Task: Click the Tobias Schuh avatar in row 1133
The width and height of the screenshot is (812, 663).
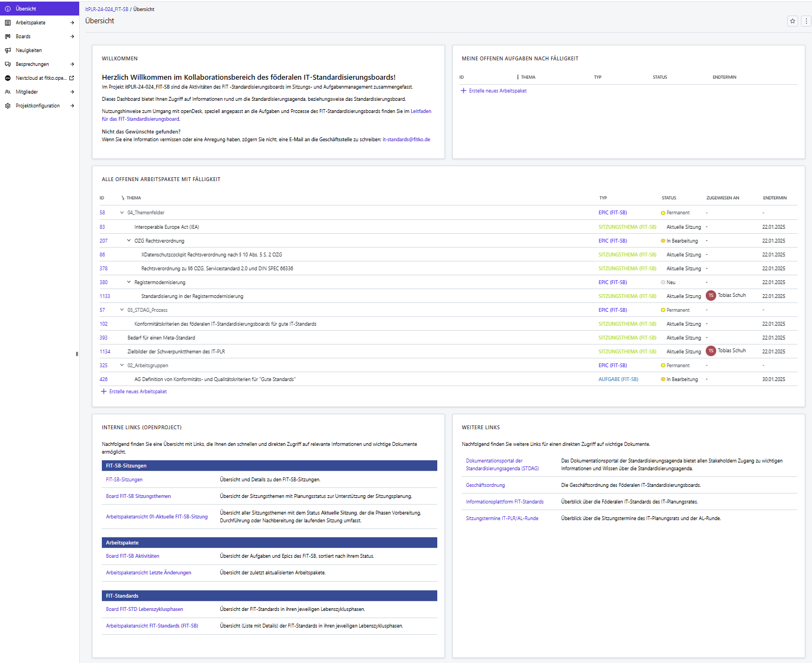Action: [x=711, y=296]
